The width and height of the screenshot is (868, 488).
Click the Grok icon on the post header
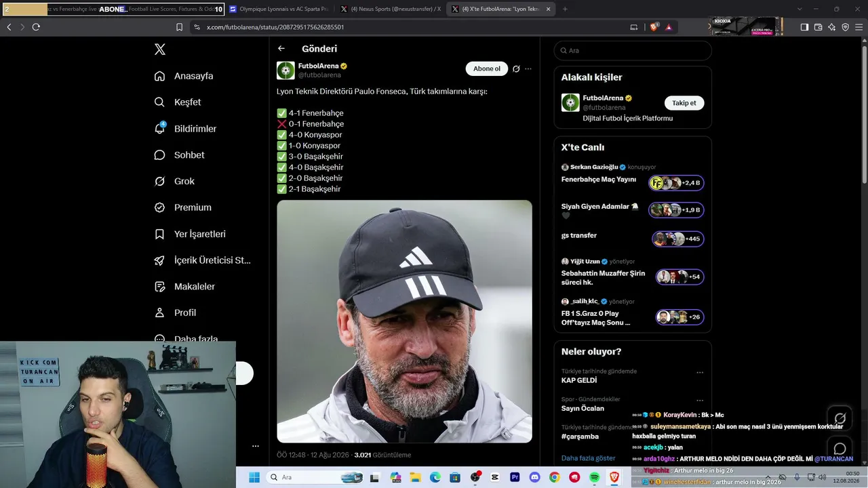coord(516,68)
